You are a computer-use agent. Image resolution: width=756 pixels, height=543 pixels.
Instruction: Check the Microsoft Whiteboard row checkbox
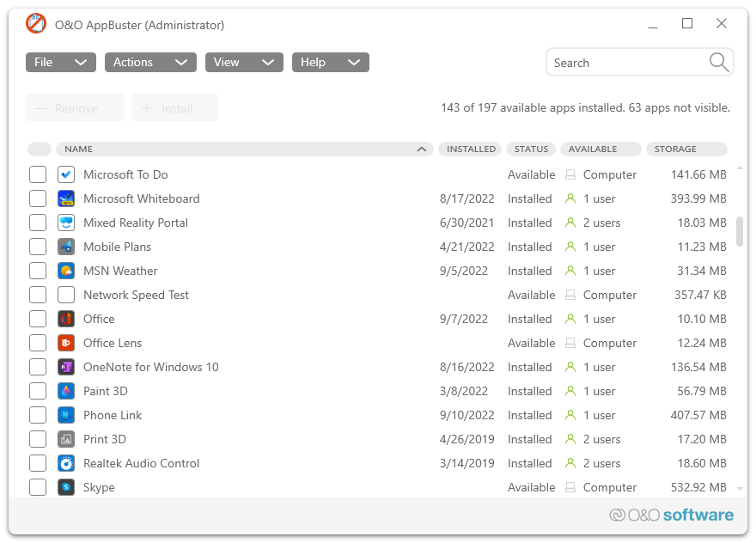click(x=38, y=198)
